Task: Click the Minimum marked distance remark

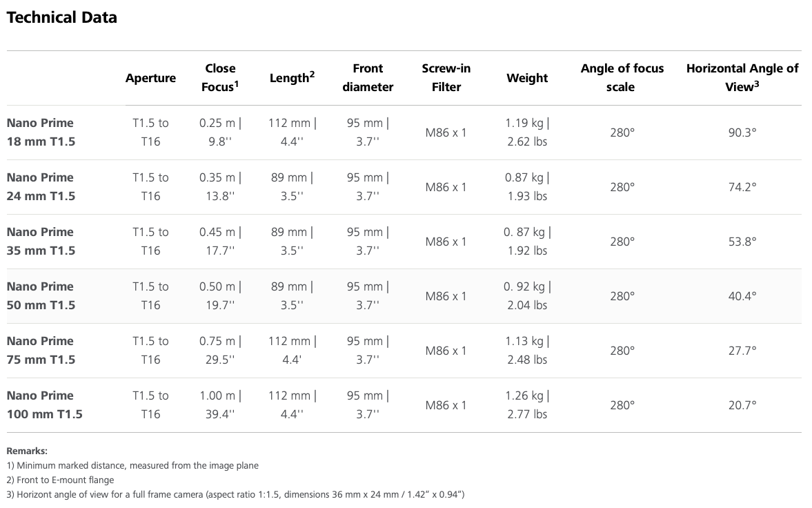Action: coord(132,465)
